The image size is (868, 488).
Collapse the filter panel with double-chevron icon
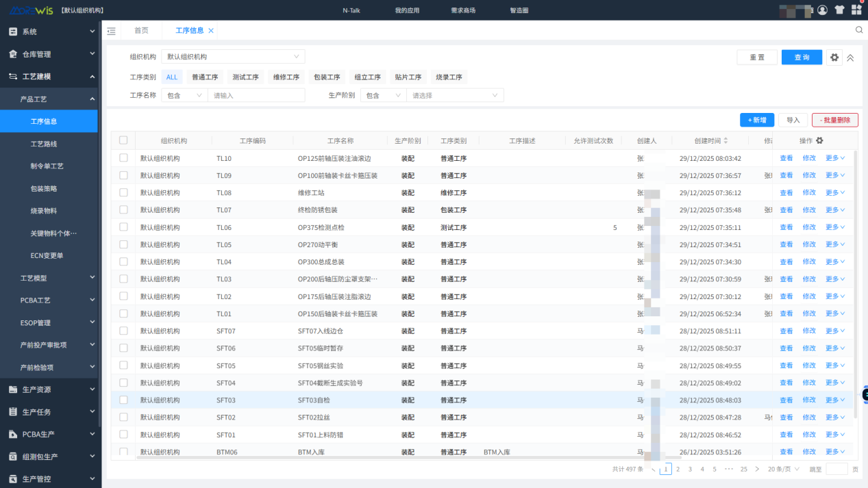pos(850,57)
